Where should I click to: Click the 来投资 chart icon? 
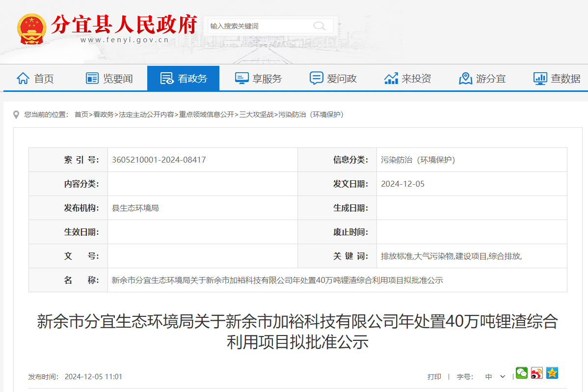pyautogui.click(x=391, y=78)
